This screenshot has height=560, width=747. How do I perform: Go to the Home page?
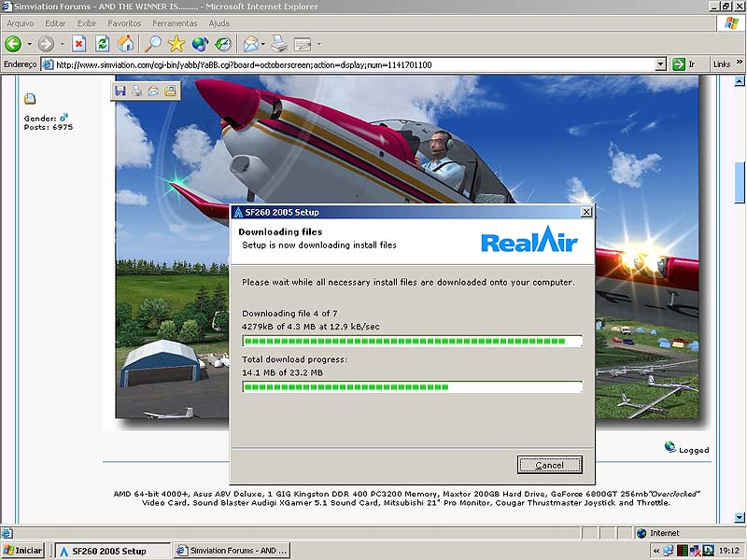(125, 43)
